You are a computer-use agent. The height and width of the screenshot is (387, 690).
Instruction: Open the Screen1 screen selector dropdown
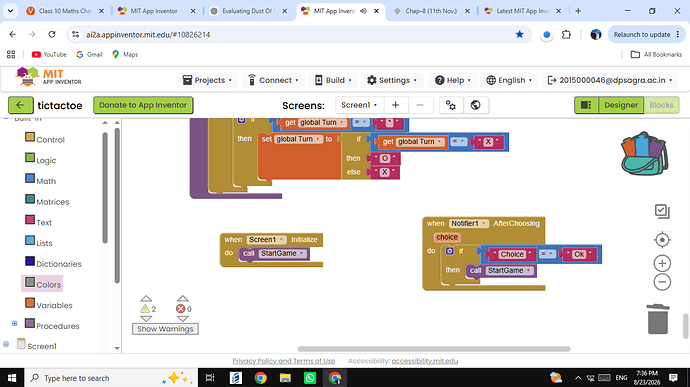point(359,105)
